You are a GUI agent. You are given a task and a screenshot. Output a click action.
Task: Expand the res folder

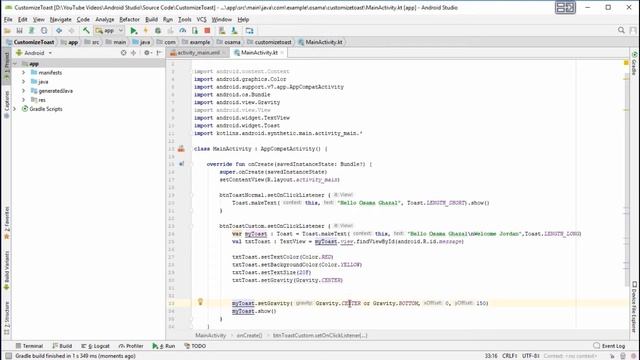click(23, 100)
